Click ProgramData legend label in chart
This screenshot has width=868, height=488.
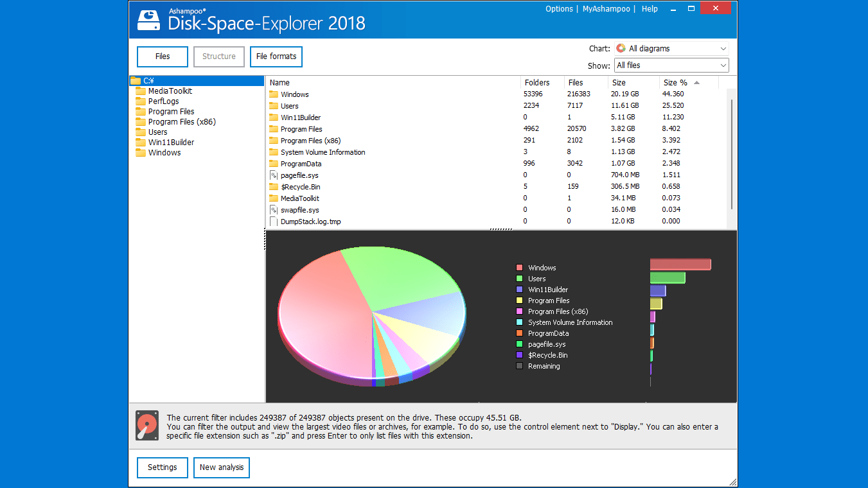(548, 333)
